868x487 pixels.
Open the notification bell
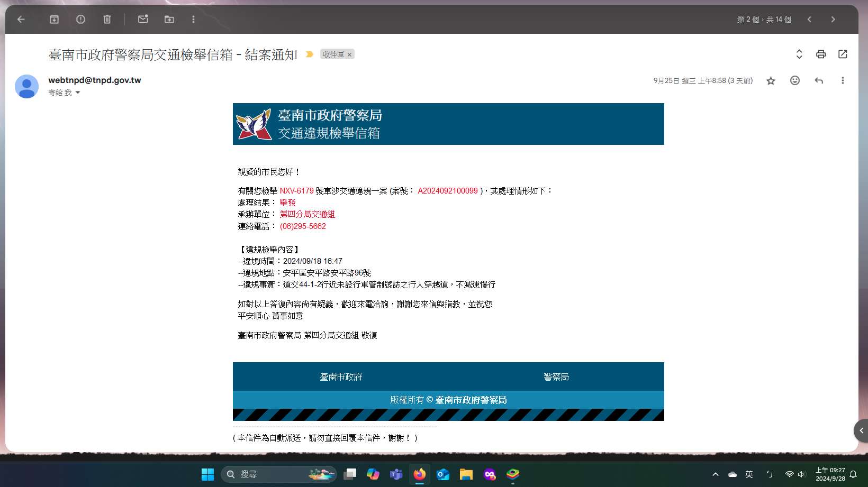[853, 474]
